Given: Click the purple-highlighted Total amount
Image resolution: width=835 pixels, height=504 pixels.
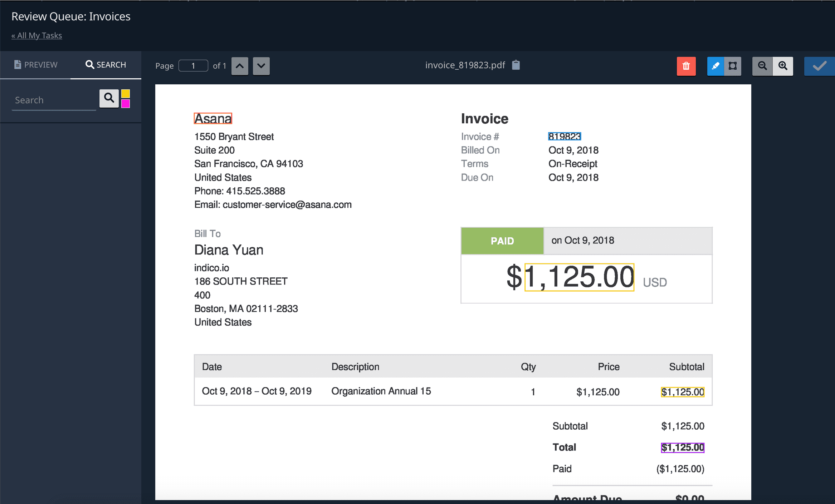Looking at the screenshot, I should coord(682,447).
